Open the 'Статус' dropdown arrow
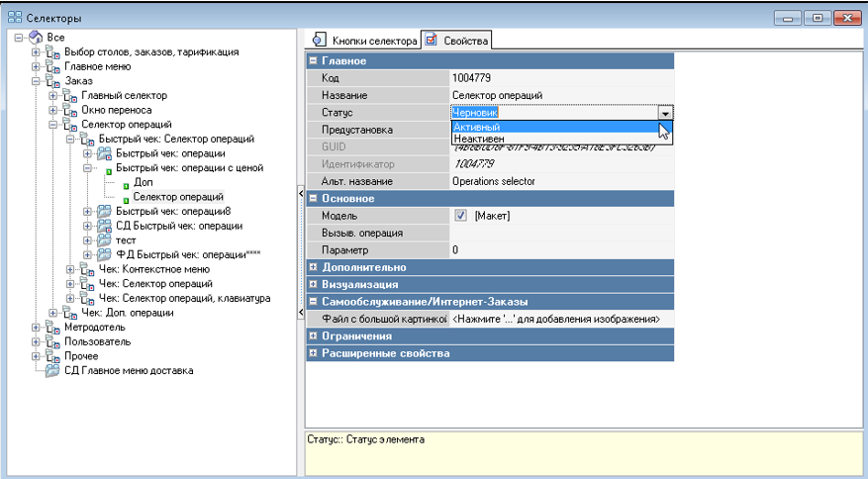The width and height of the screenshot is (868, 479). coord(666,114)
